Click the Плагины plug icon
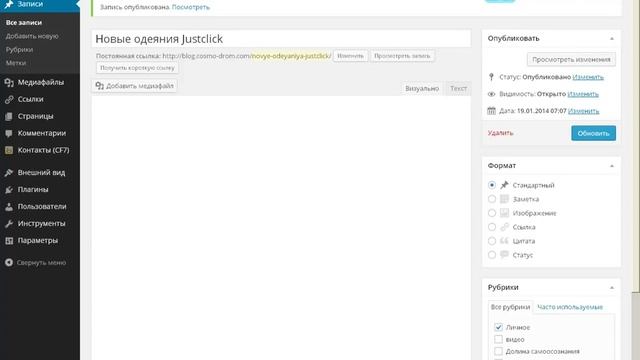Image resolution: width=640 pixels, height=360 pixels. point(9,189)
